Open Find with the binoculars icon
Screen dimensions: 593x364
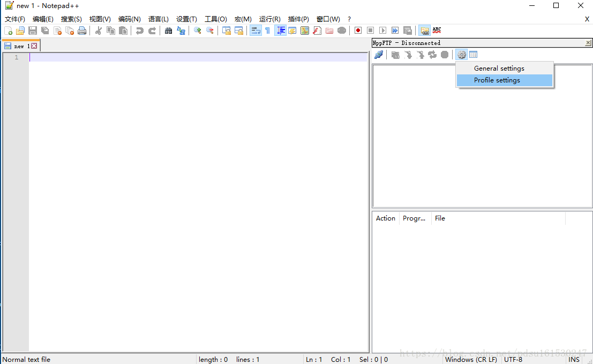click(168, 31)
